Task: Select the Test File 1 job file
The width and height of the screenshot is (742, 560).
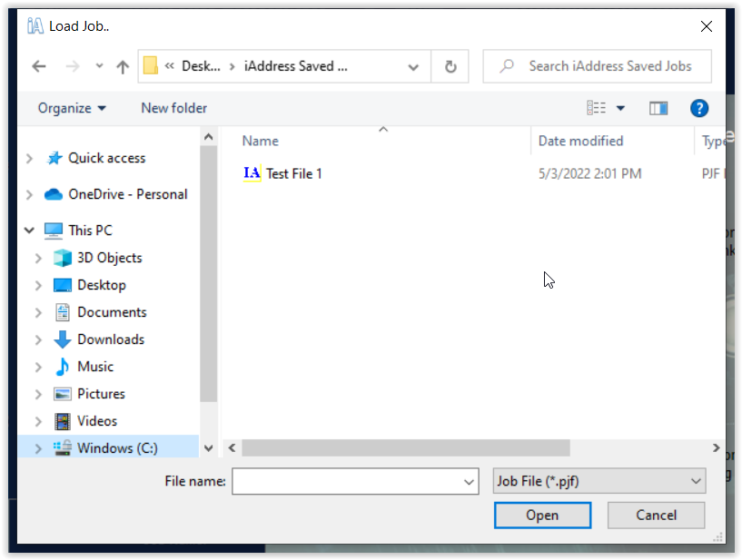Action: coord(293,173)
